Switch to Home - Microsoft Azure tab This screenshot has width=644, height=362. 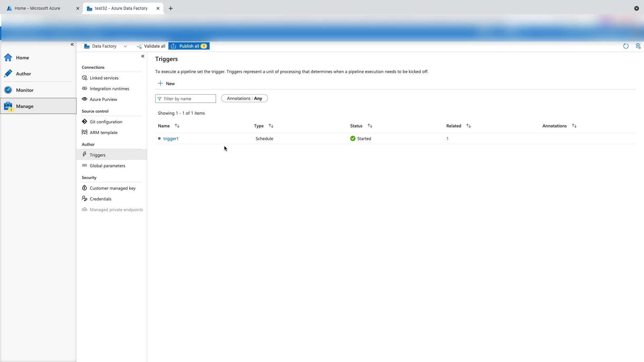coord(38,8)
